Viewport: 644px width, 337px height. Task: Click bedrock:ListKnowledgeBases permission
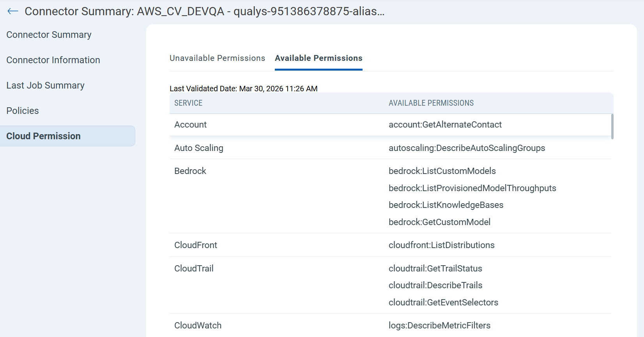(446, 205)
